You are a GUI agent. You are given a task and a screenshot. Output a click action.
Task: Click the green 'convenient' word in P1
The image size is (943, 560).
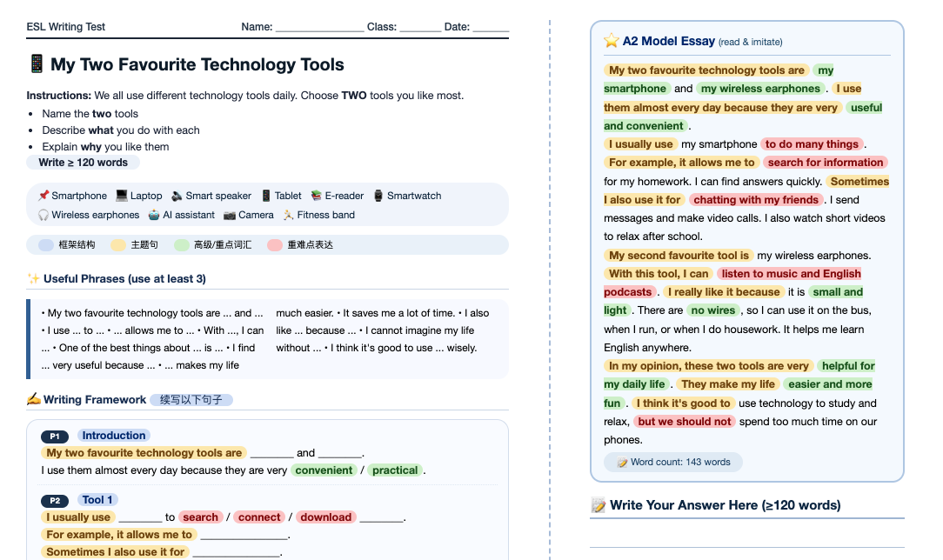pyautogui.click(x=324, y=470)
